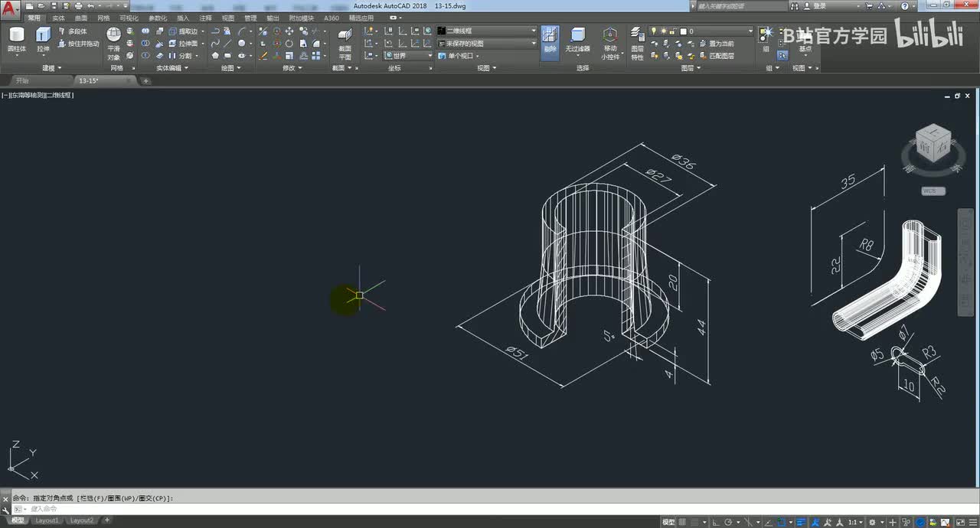The image size is (980, 528).
Task: Click the workspace switching gear icon
Action: coord(872,522)
